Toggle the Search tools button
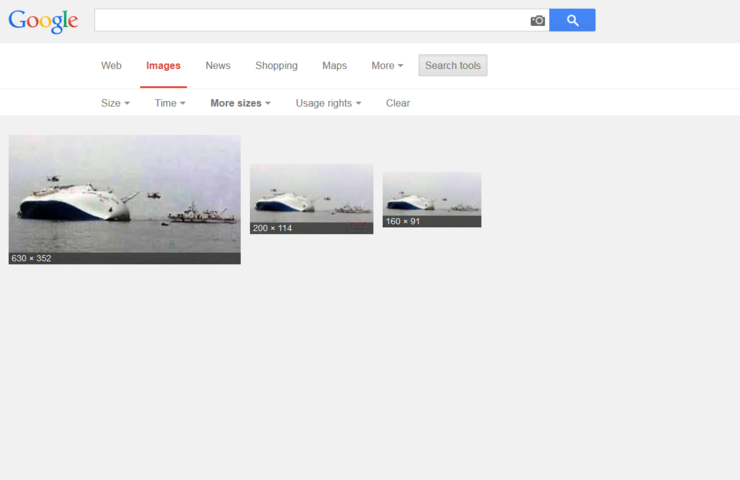This screenshot has width=740, height=480. [x=453, y=66]
